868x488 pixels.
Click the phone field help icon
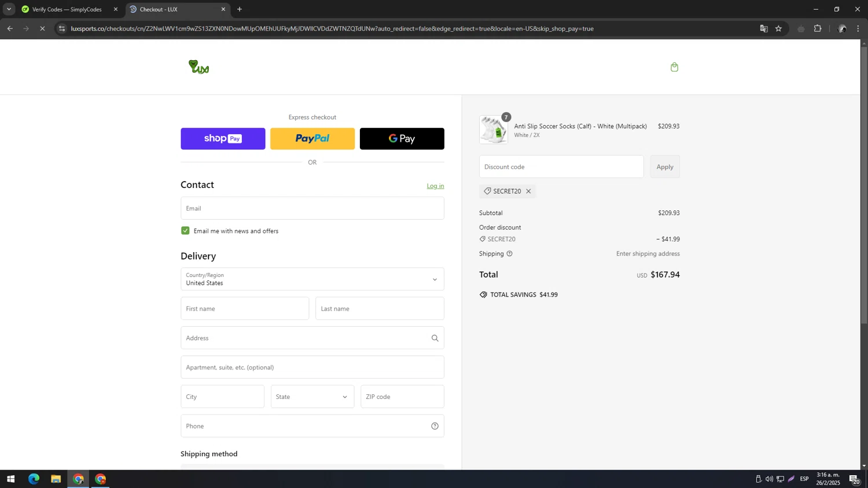coord(435,426)
